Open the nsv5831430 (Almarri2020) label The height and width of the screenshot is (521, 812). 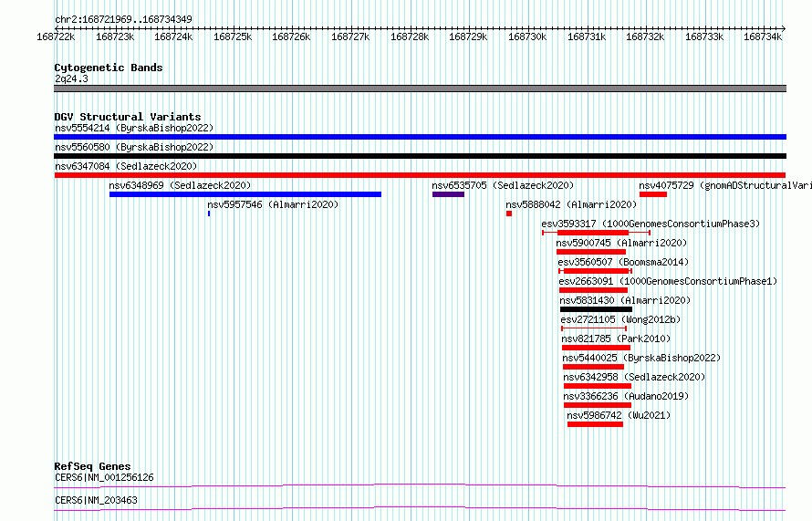(625, 300)
